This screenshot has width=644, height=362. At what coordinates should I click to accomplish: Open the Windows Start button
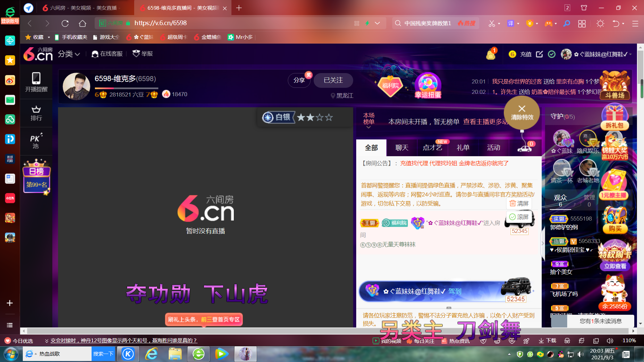[x=11, y=354]
